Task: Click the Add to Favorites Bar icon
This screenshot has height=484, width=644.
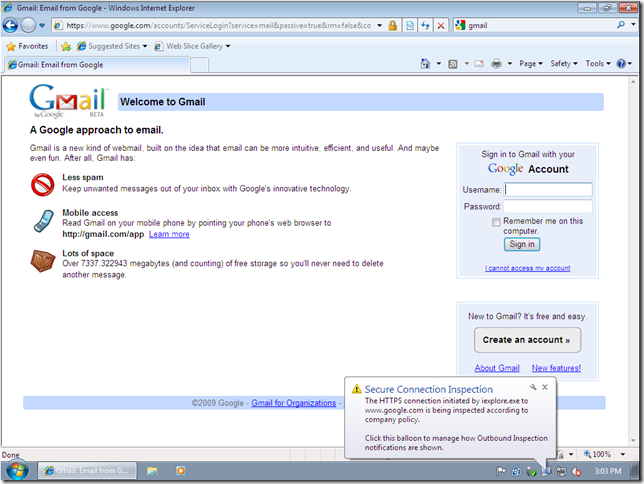Action: tap(66, 46)
